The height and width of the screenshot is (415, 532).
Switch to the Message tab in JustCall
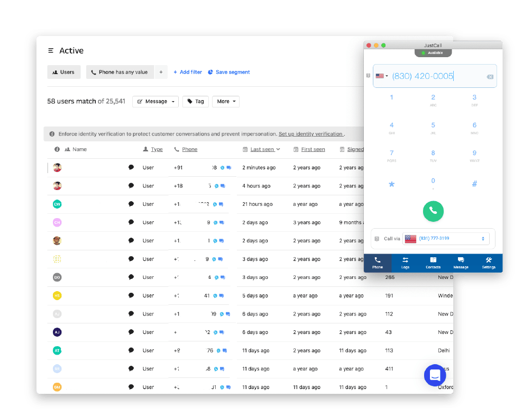pyautogui.click(x=461, y=263)
